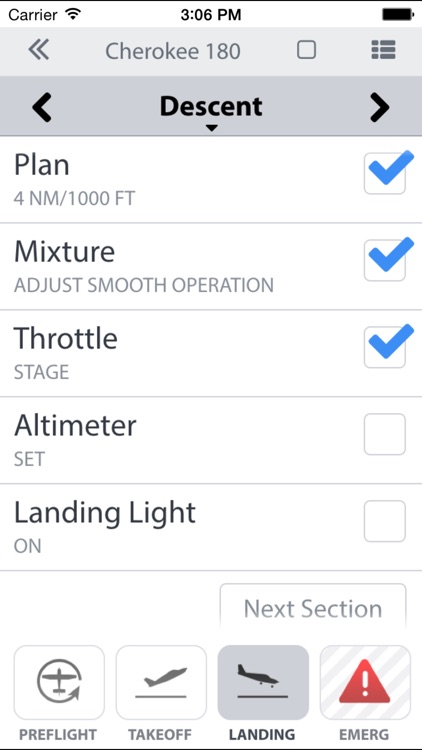Go to the previous section with the left arrow
The image size is (422, 750).
(42, 108)
